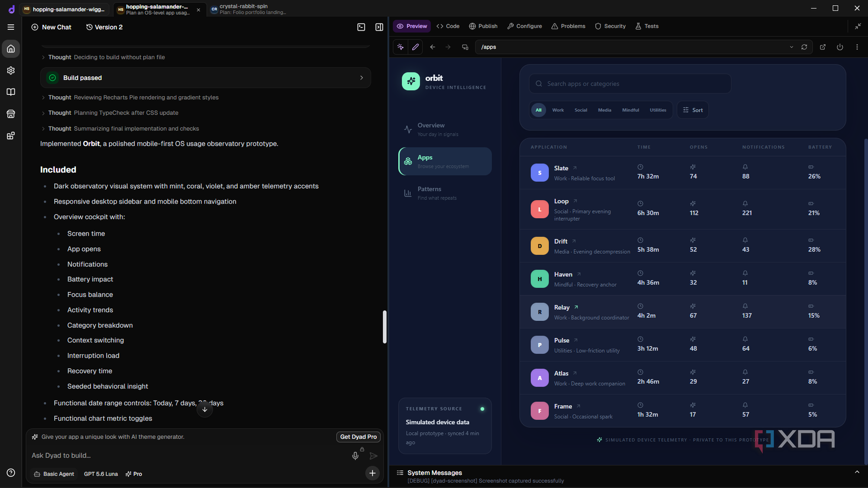Open the GPT 5.6 Luna model selector

click(x=101, y=474)
